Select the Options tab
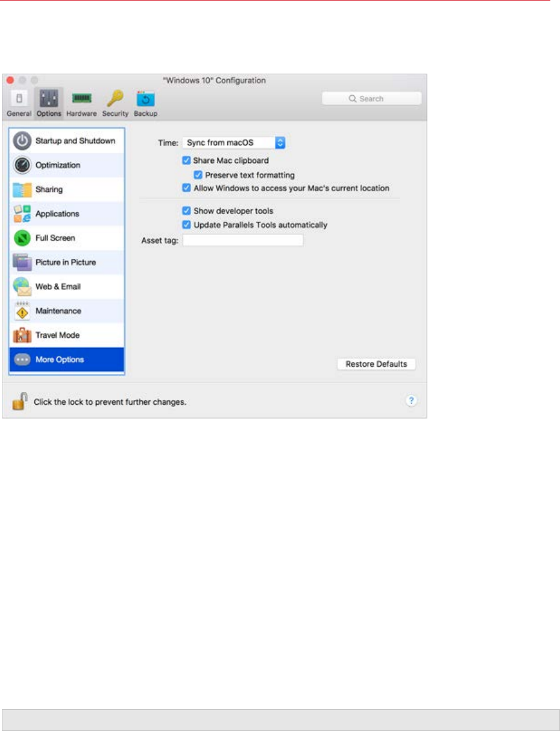The width and height of the screenshot is (560, 731). pos(49,104)
